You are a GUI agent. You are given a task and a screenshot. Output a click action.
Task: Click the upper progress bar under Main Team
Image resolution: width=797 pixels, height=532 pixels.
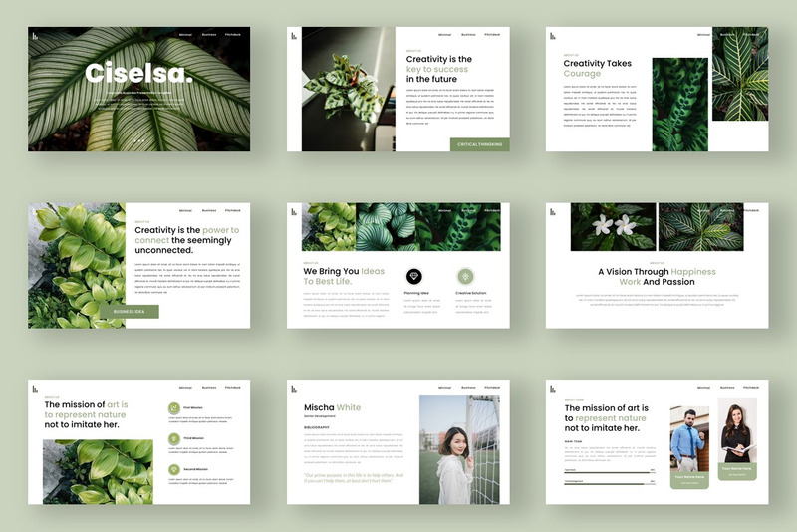pos(610,470)
